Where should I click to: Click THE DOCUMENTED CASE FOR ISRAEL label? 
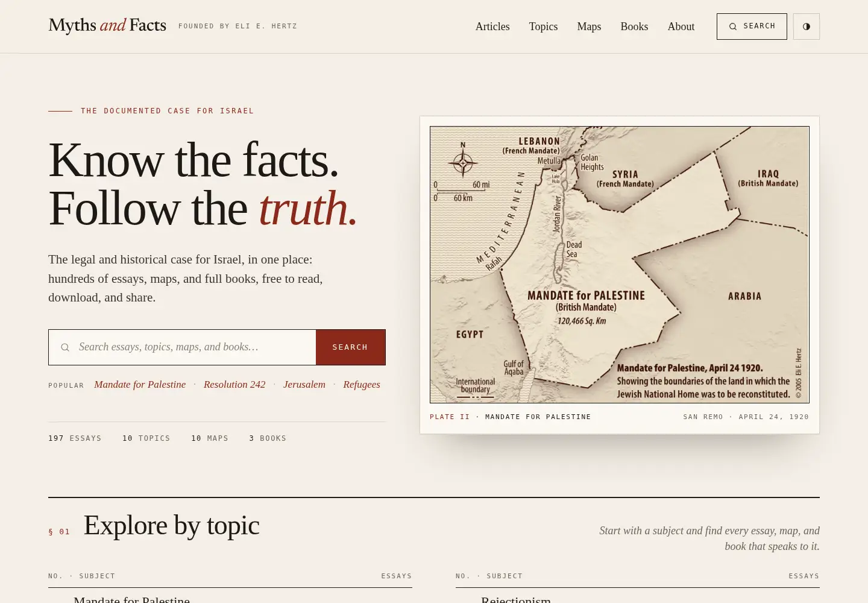168,111
